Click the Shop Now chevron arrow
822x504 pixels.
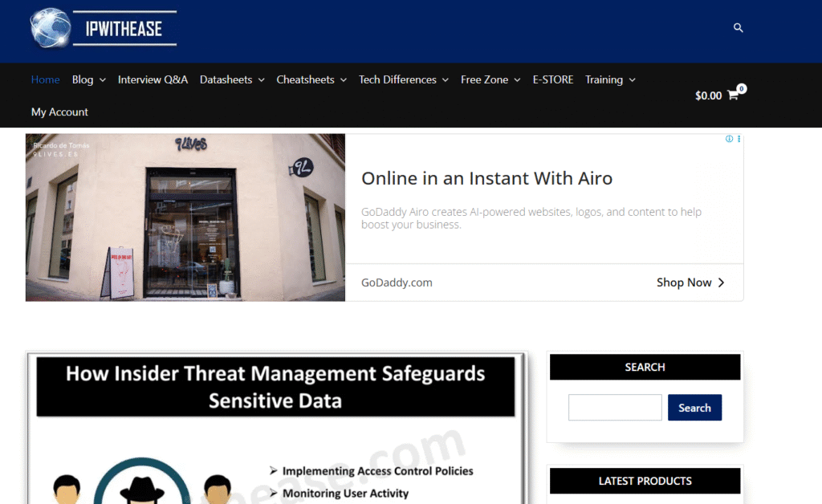[721, 282]
